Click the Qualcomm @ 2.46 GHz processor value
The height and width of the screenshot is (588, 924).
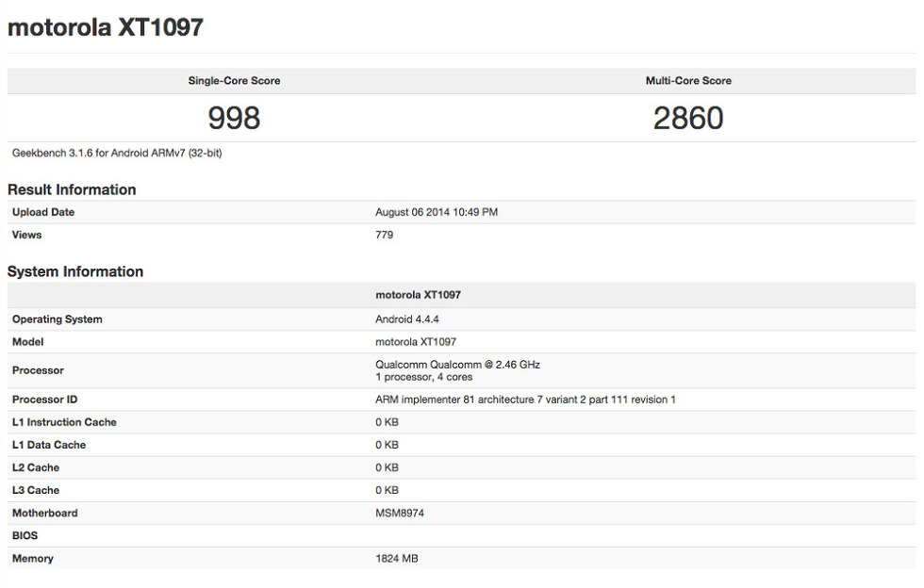pyautogui.click(x=457, y=365)
